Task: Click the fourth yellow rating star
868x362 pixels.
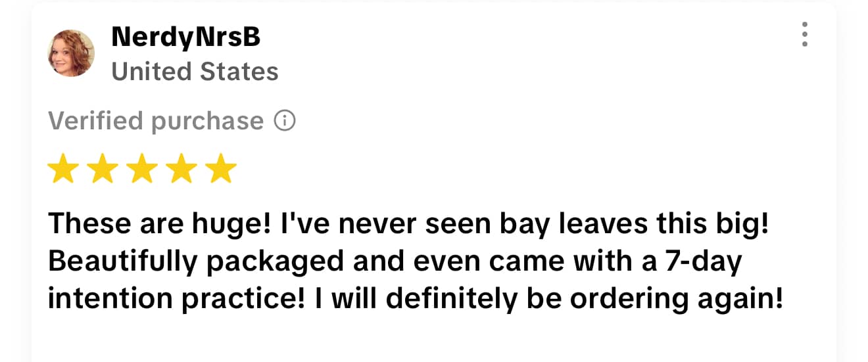Action: point(181,169)
